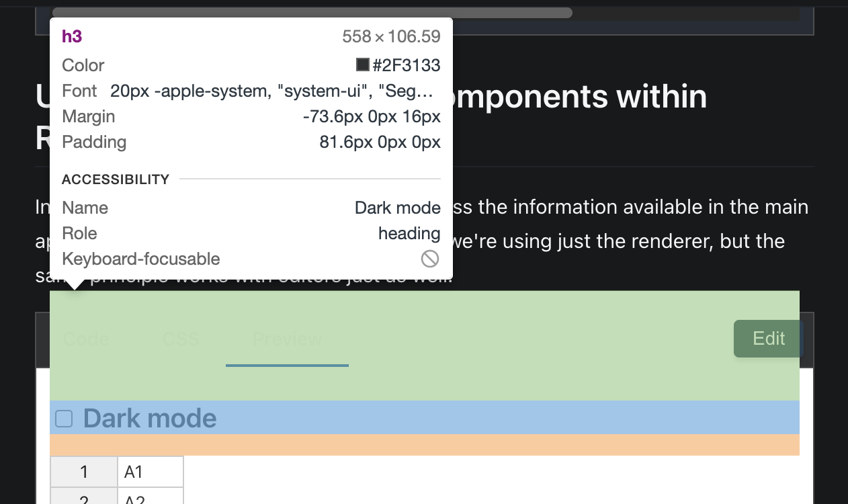Click the Edit button
The image size is (848, 504).
pos(768,339)
